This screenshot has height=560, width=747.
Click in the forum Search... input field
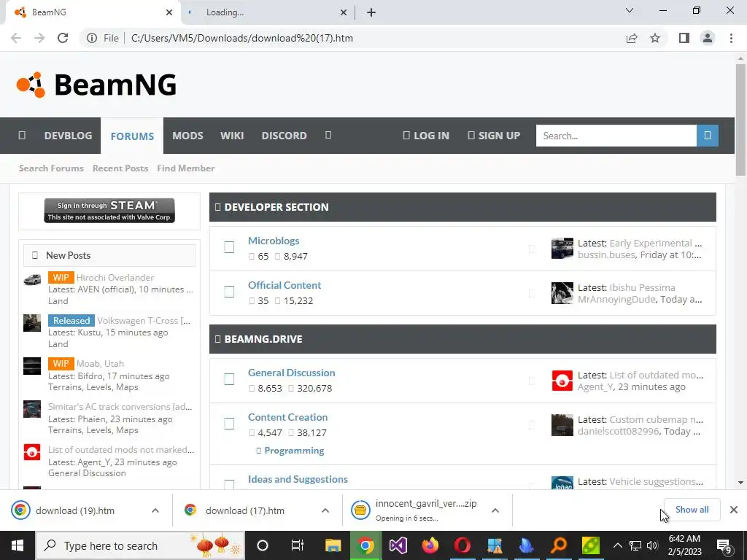616,136
